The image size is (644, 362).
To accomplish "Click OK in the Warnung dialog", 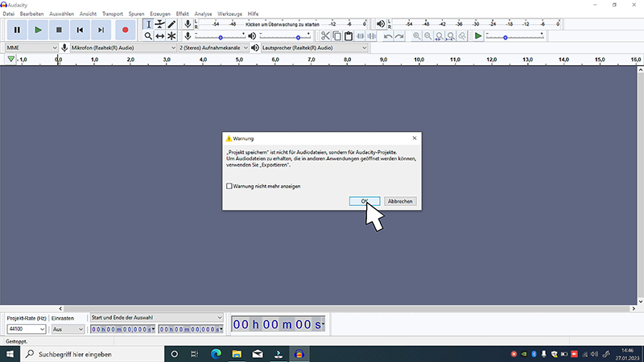I will coord(365,201).
